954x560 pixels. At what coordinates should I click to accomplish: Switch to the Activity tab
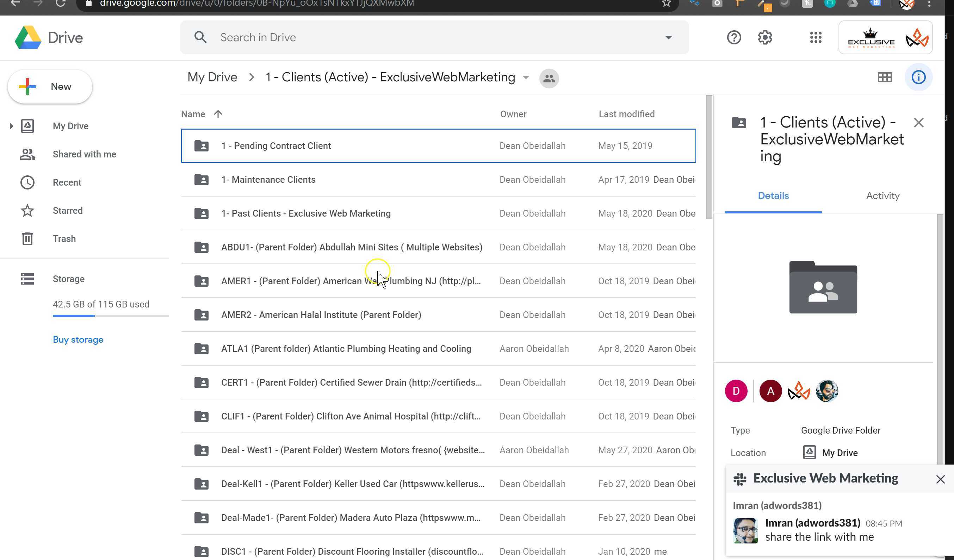tap(882, 195)
